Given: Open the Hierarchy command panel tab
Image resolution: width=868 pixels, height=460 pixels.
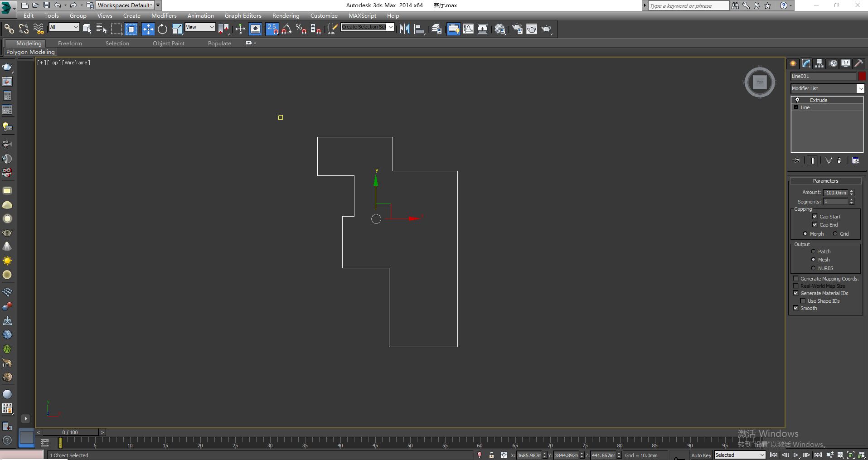Looking at the screenshot, I should click(x=820, y=63).
